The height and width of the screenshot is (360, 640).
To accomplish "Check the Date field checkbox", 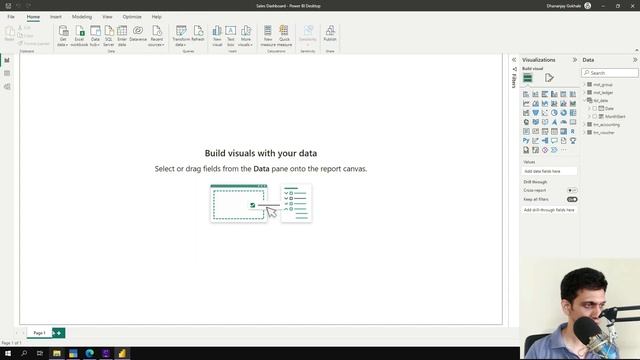I will click(x=595, y=109).
